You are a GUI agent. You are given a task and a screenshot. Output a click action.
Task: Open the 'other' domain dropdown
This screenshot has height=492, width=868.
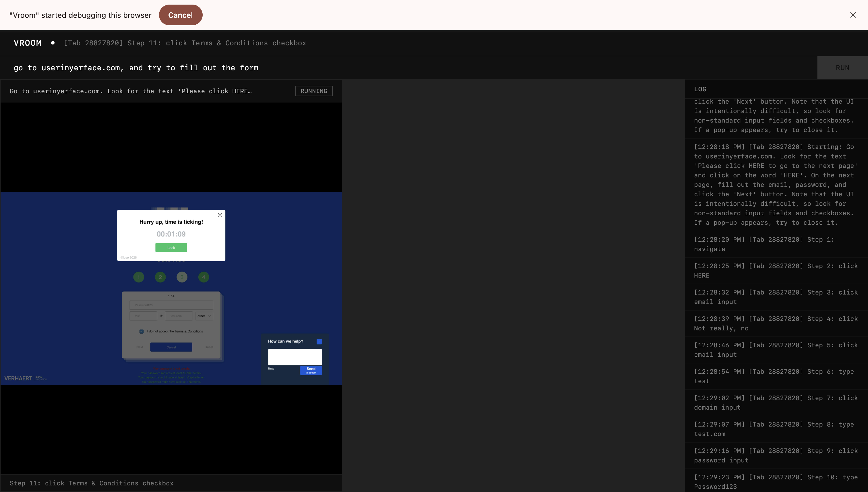point(204,316)
